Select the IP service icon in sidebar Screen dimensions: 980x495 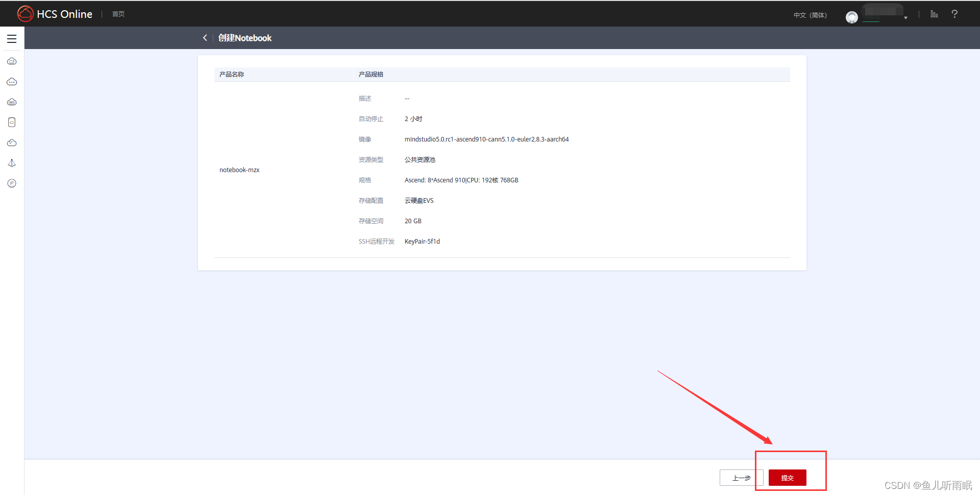(12, 183)
